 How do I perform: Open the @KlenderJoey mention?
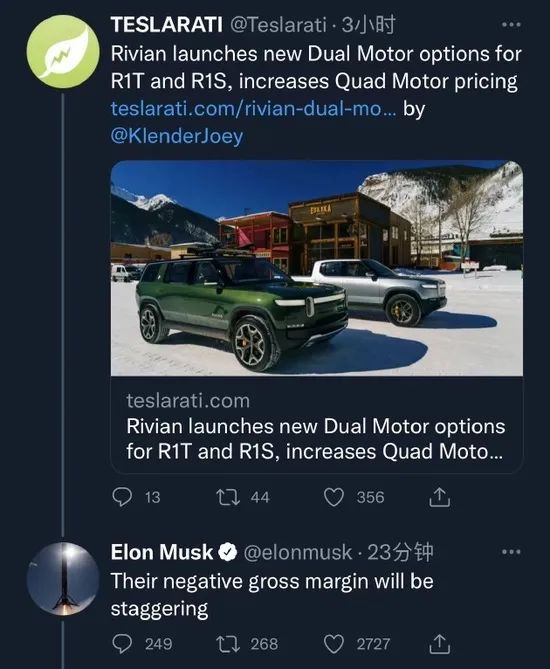[177, 136]
